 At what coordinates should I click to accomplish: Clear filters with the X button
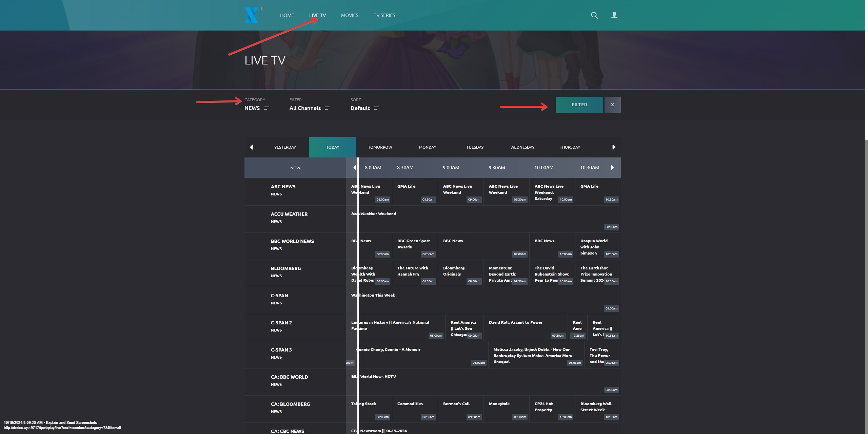click(x=612, y=105)
